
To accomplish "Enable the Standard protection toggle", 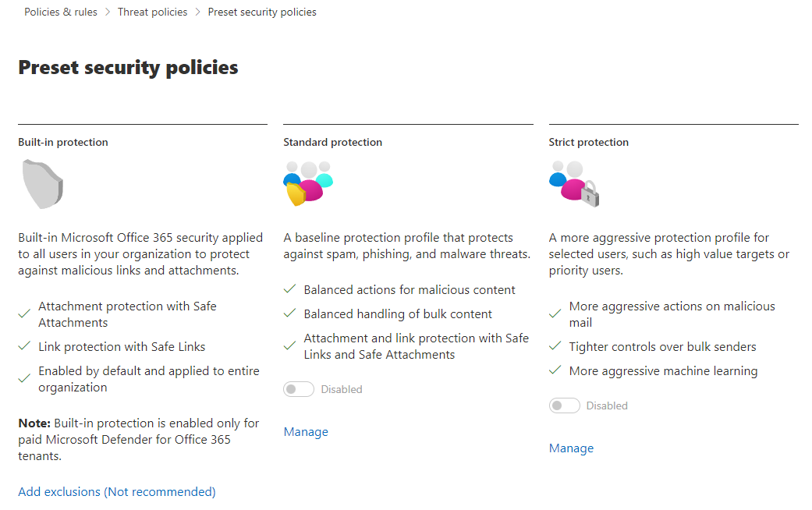I will point(299,388).
